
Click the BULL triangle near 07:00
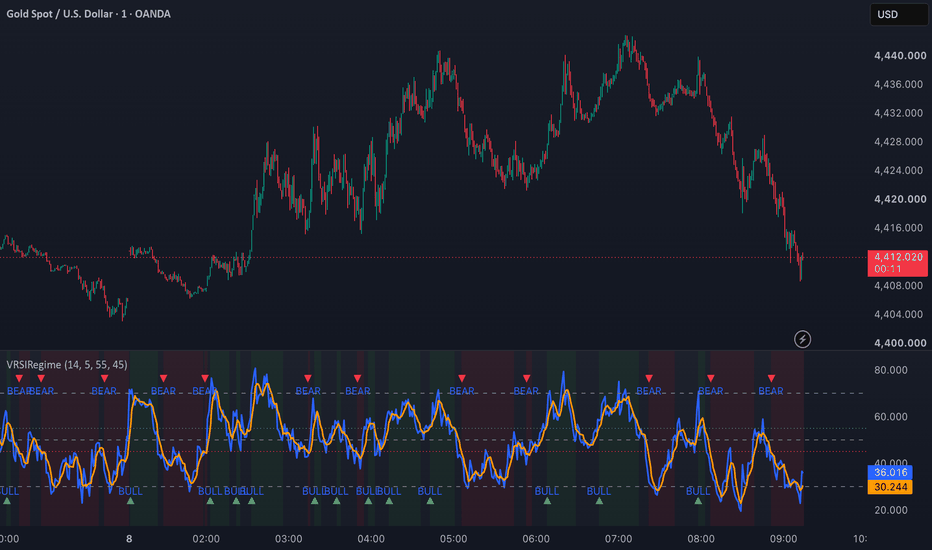click(x=599, y=501)
